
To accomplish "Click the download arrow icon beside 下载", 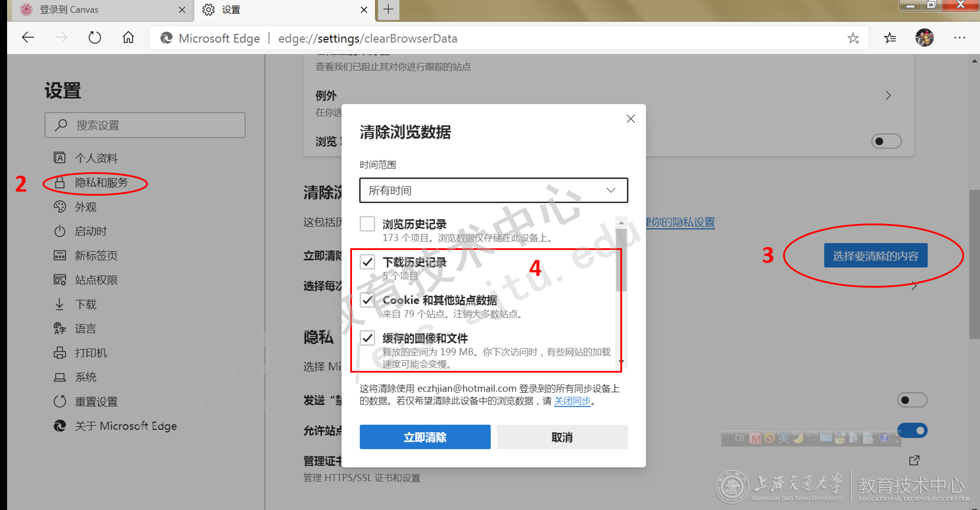I will 60,304.
